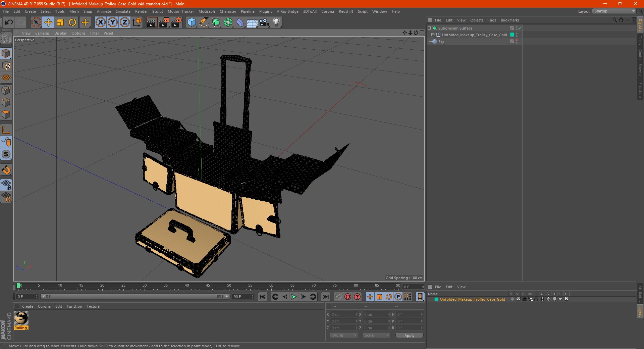Viewport: 644px width, 349px height.
Task: Select the Rotate tool
Action: pyautogui.click(x=72, y=22)
